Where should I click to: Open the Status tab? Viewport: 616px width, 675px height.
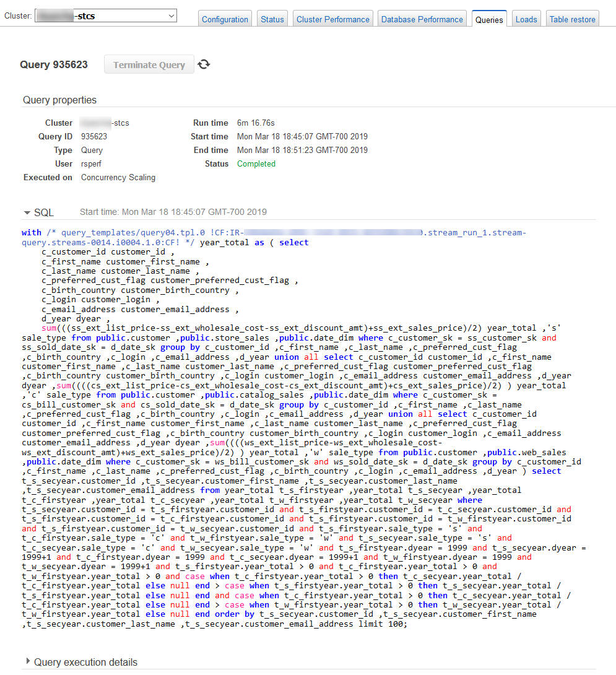click(x=272, y=19)
